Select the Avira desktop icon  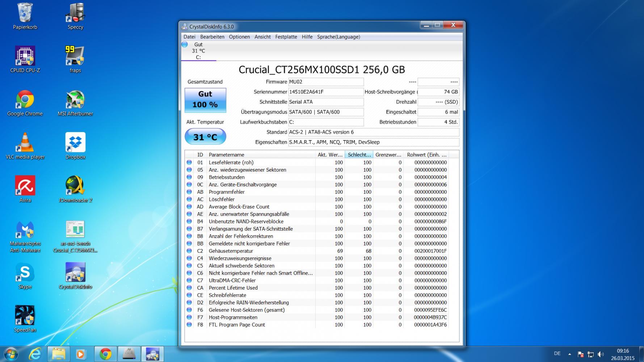coord(25,189)
